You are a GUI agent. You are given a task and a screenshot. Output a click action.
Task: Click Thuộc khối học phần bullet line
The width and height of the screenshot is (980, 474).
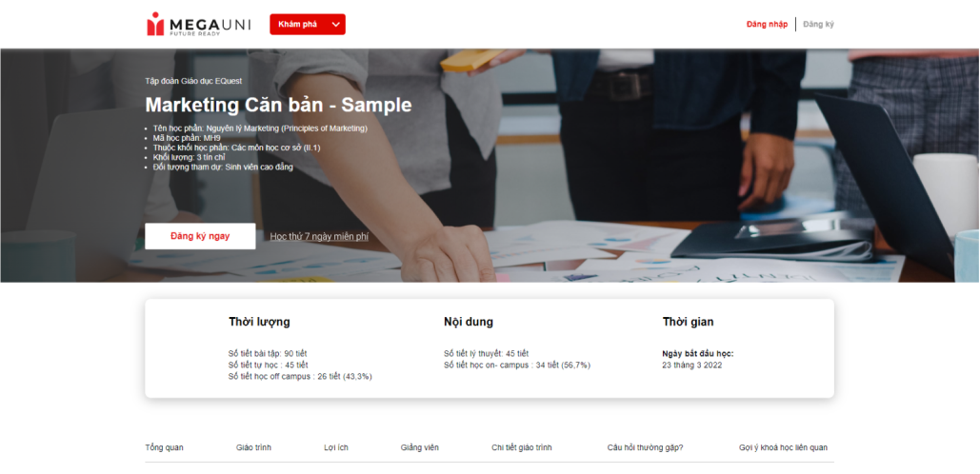[x=236, y=148]
